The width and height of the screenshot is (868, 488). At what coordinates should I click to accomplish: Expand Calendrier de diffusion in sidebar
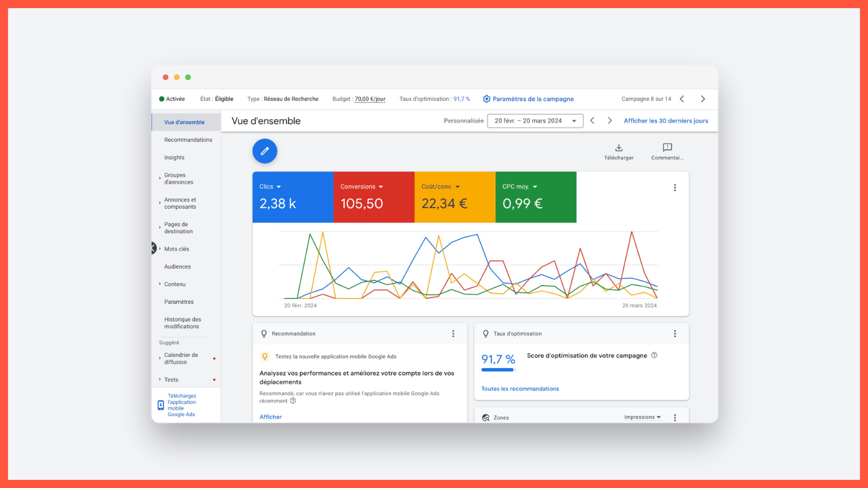tap(159, 358)
